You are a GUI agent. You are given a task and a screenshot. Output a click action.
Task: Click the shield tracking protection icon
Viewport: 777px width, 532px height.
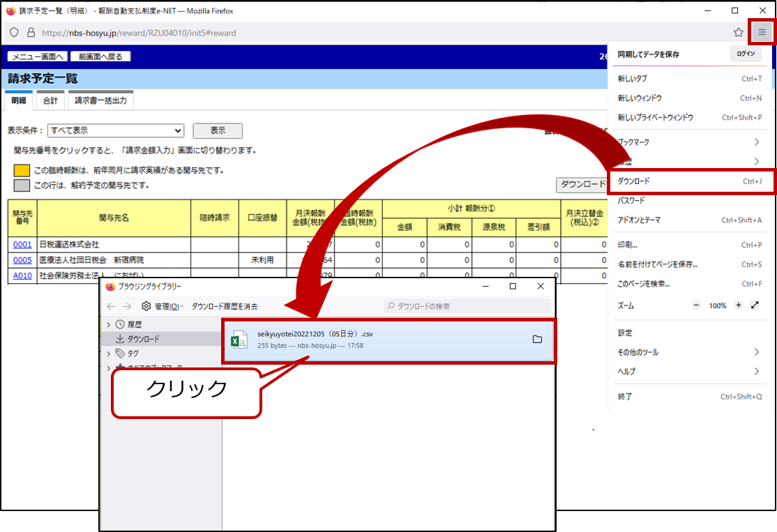point(14,33)
